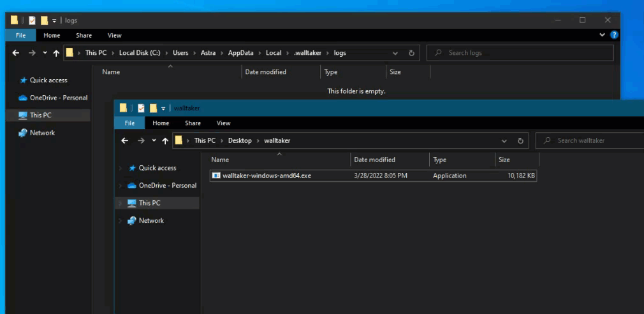The width and height of the screenshot is (644, 314).
Task: Expand Network in the walltaker window sidebar
Action: click(121, 221)
